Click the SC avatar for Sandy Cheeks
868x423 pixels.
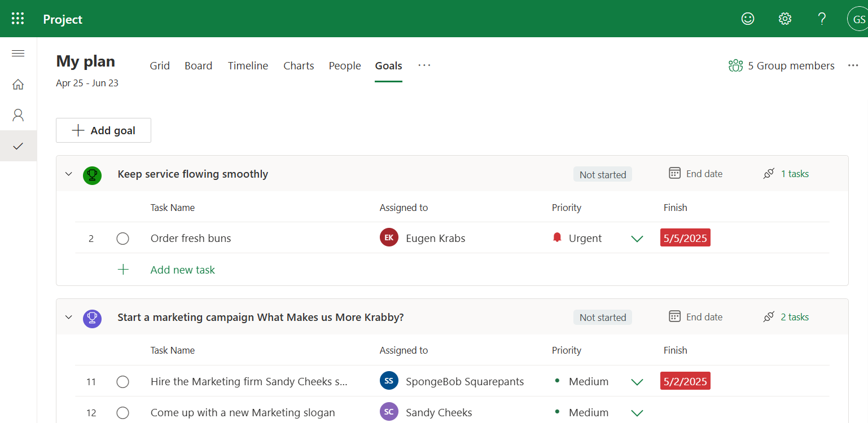point(389,412)
